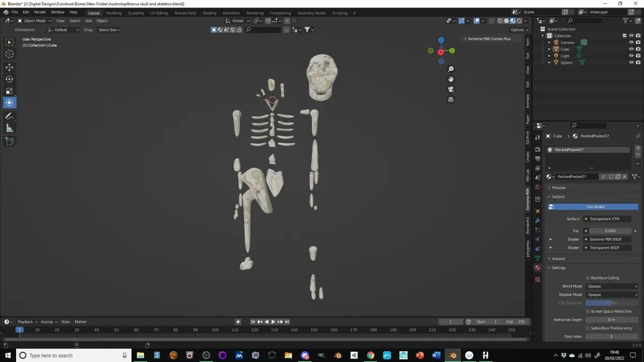Viewport: 644px width, 362px height.
Task: Select the Annotate tool
Action: pyautogui.click(x=9, y=116)
